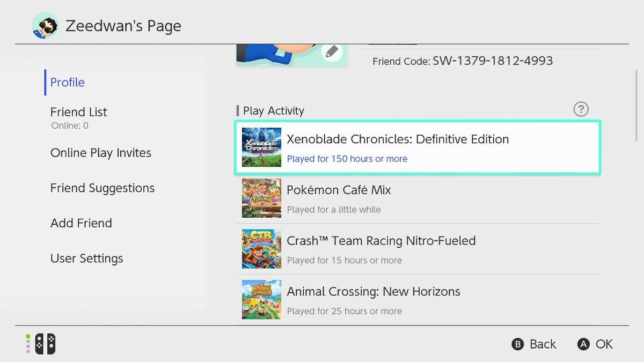
Task: Click the A button icon next to OK
Action: point(583,344)
